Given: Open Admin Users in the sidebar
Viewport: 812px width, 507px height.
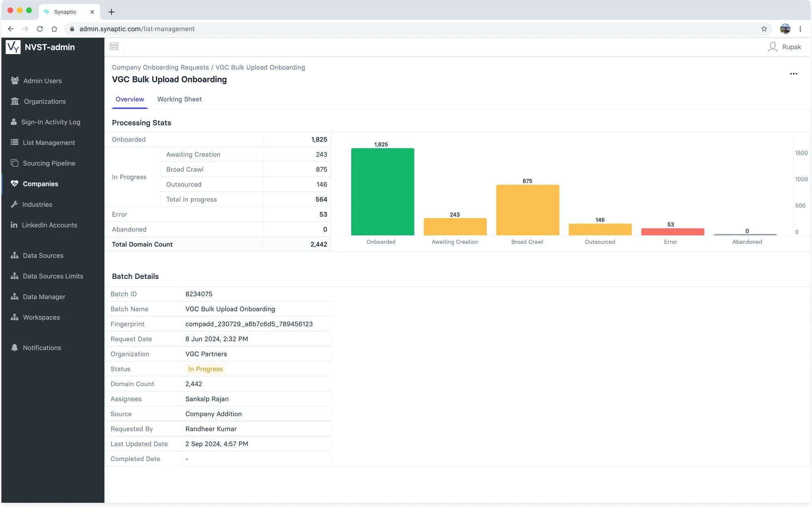Looking at the screenshot, I should (53, 80).
